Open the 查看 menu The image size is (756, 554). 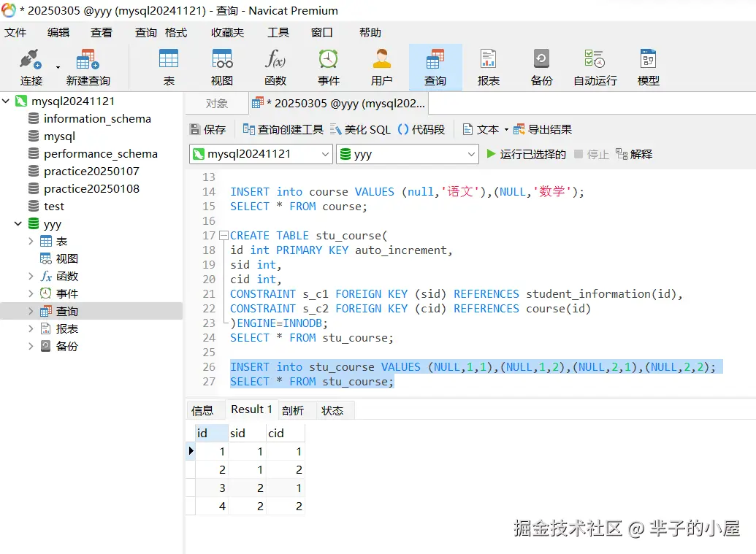[x=102, y=32]
